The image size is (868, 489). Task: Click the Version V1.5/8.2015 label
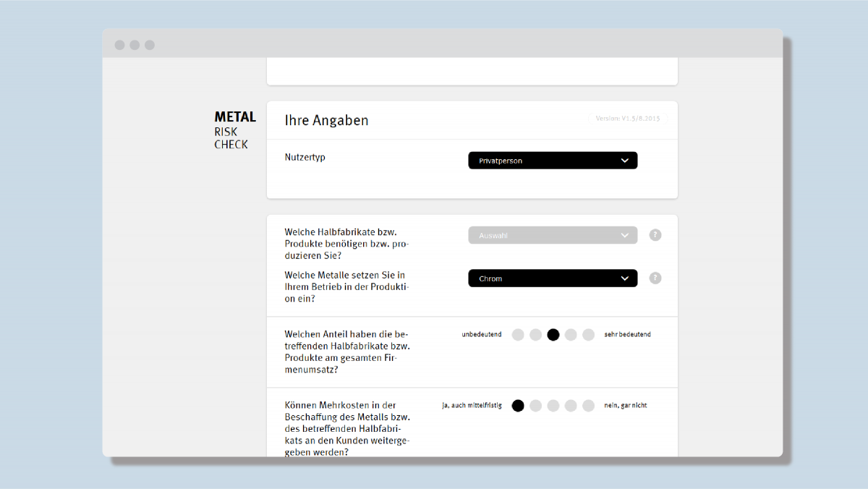[x=627, y=119]
